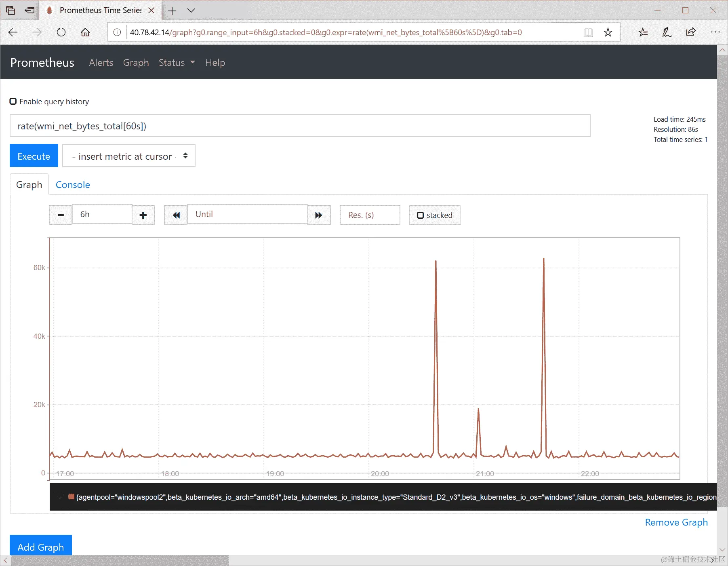The height and width of the screenshot is (566, 728).
Task: Click the share page icon
Action: coord(691,32)
